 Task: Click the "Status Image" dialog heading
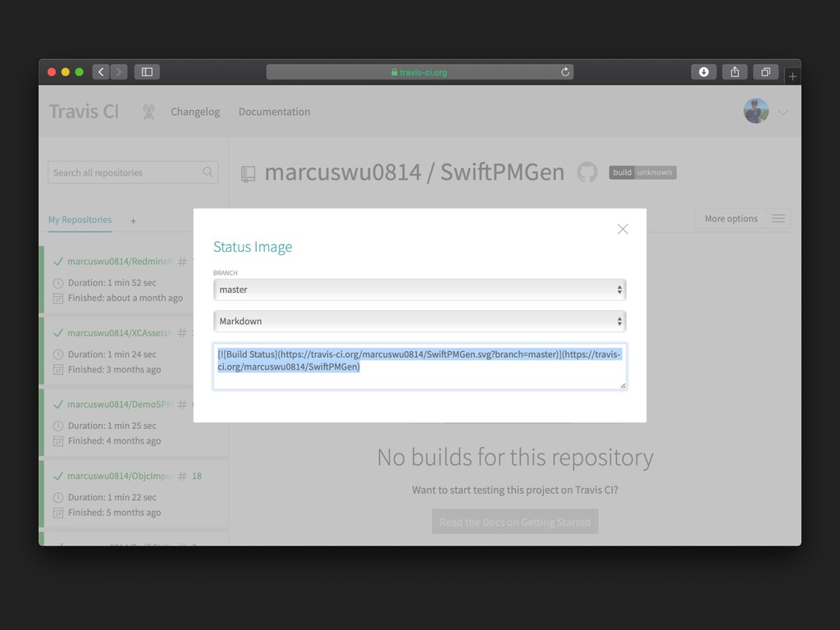tap(253, 247)
